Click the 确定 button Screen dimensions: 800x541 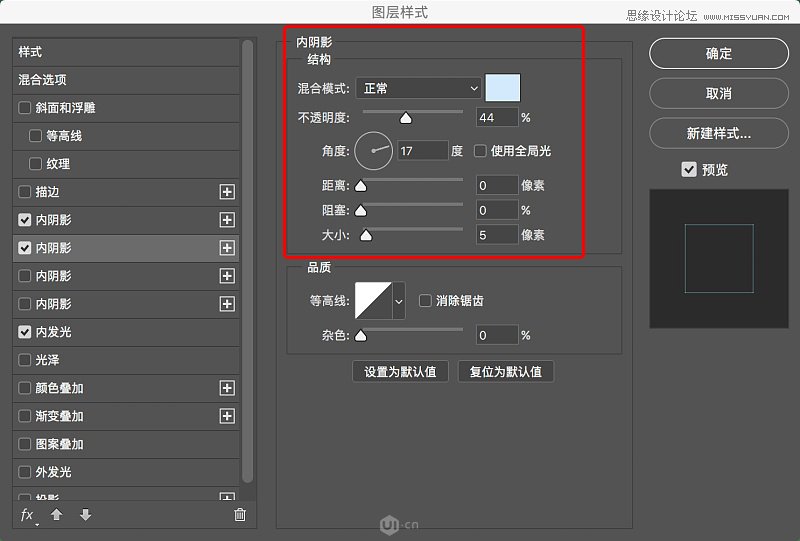[x=719, y=54]
